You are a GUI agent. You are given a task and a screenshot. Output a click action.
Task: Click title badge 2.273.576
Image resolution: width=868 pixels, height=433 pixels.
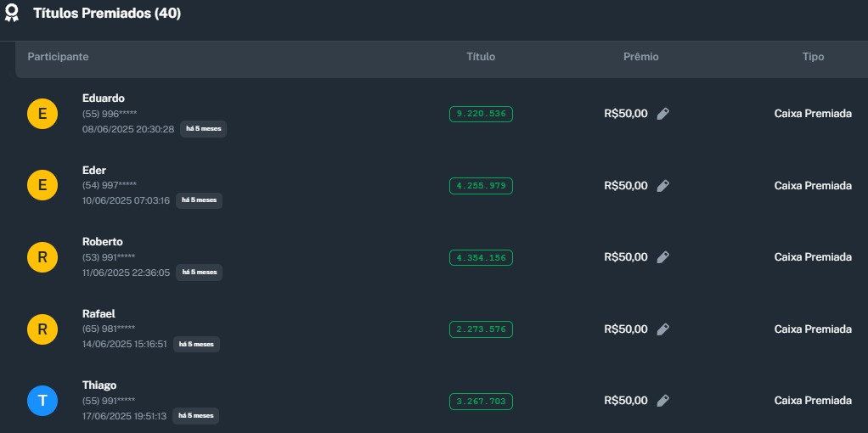[481, 329]
